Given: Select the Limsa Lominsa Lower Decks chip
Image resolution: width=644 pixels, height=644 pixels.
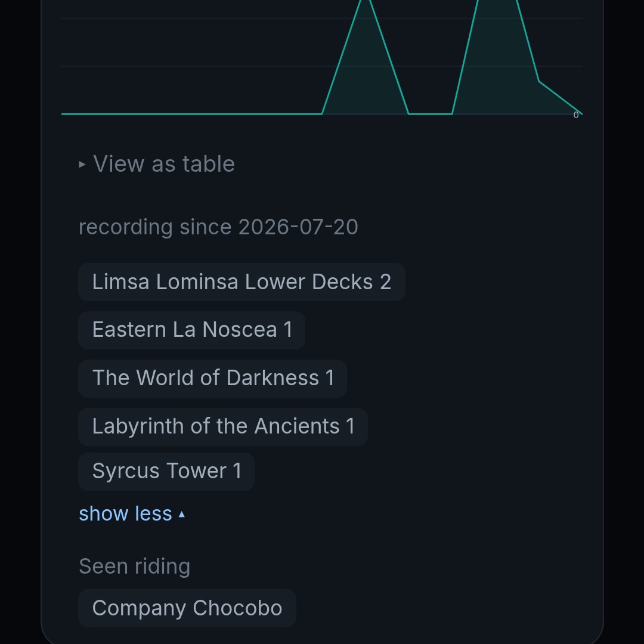Looking at the screenshot, I should [x=241, y=282].
